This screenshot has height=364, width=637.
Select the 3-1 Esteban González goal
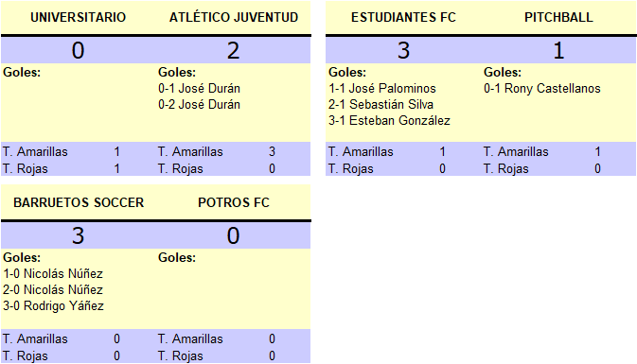(x=389, y=120)
